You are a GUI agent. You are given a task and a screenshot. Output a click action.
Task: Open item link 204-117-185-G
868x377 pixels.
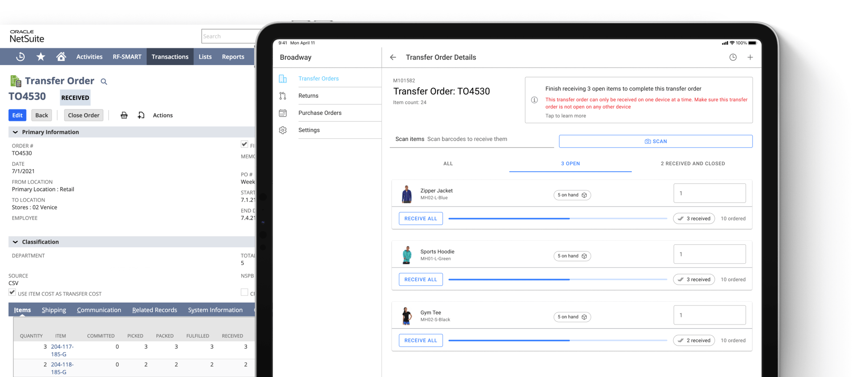62,351
